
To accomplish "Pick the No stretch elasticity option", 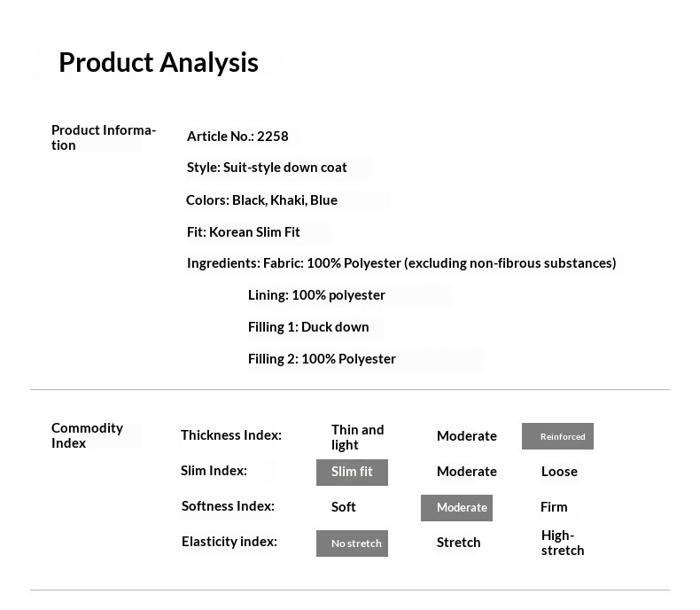I will [352, 544].
